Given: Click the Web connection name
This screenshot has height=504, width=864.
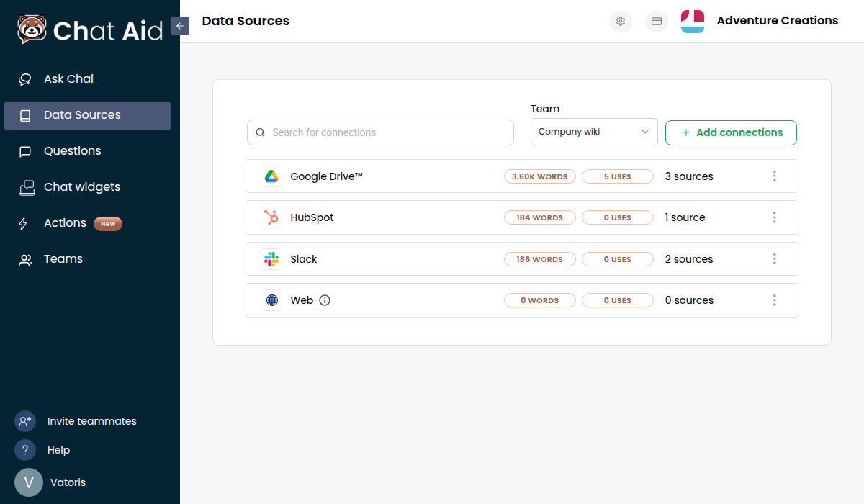Looking at the screenshot, I should pos(302,300).
